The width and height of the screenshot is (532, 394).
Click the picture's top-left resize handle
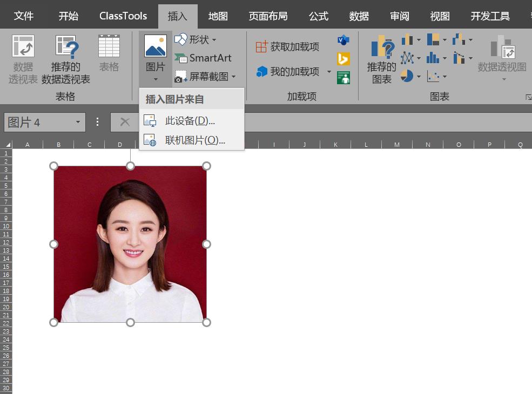point(53,166)
